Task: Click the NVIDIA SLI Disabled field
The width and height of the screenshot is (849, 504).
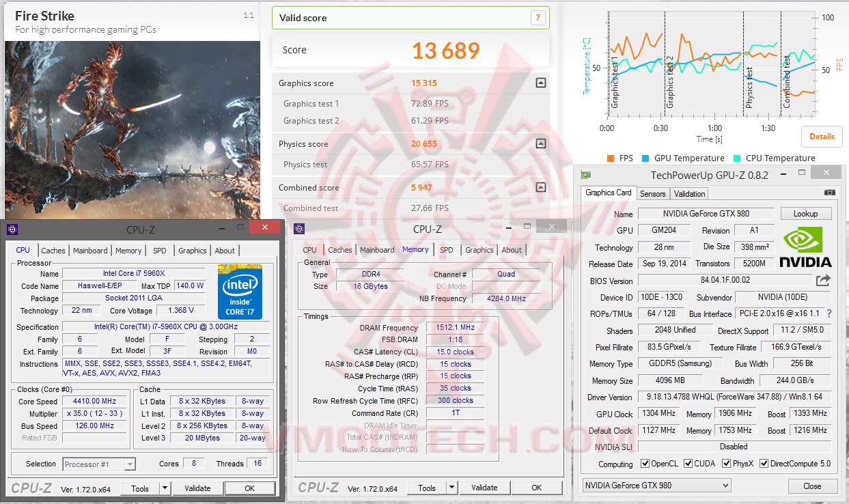Action: pyautogui.click(x=734, y=447)
